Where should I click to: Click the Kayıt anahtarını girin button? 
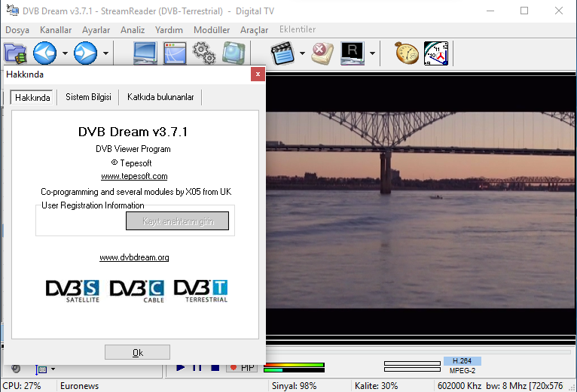(x=177, y=221)
